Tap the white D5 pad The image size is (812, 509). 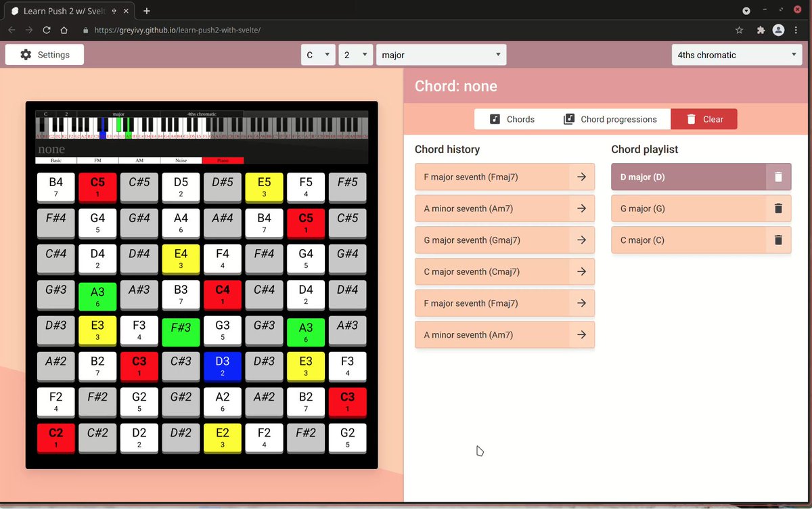click(x=181, y=186)
